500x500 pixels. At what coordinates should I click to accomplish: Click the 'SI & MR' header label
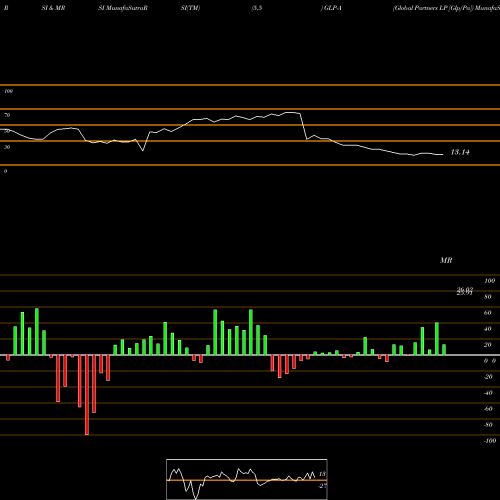tap(53, 8)
